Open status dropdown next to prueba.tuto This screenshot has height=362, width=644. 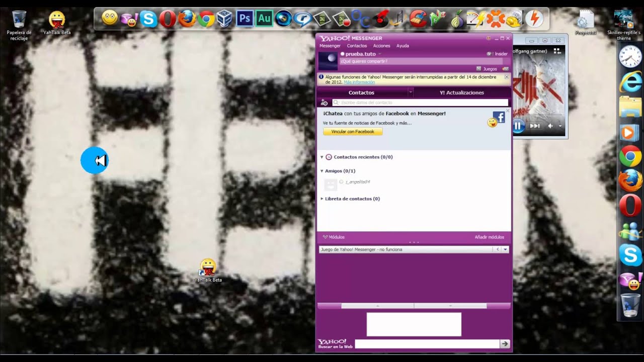point(380,54)
